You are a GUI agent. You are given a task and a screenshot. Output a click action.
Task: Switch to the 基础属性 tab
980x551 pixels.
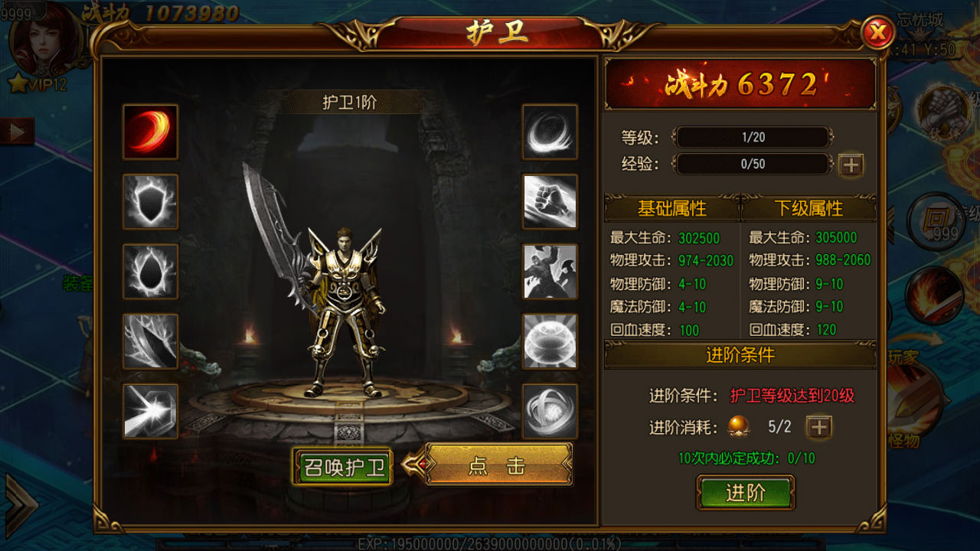[x=672, y=208]
